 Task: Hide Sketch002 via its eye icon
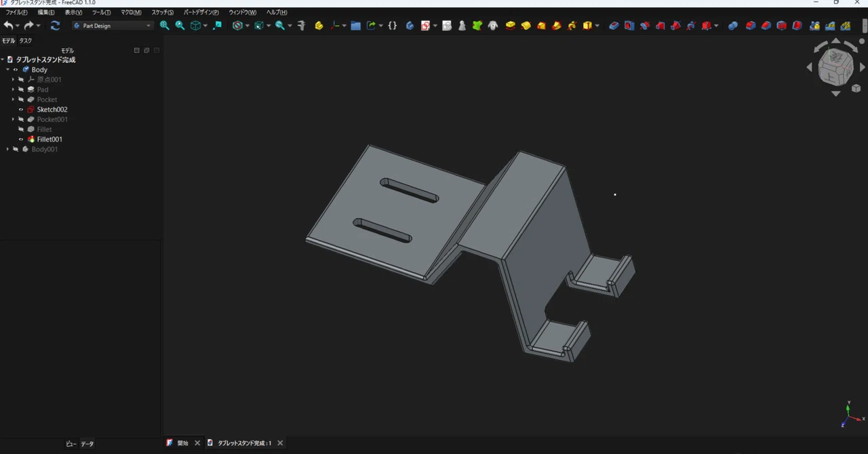coord(21,109)
